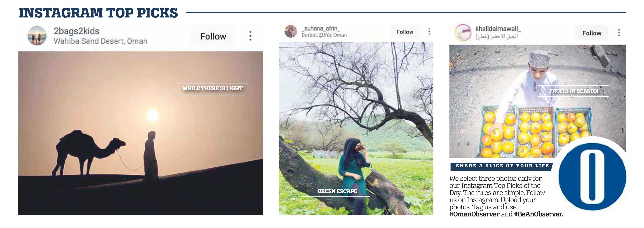Select the Wahiba Sand Desert, Oman location
Image resolution: width=644 pixels, height=228 pixels.
101,41
